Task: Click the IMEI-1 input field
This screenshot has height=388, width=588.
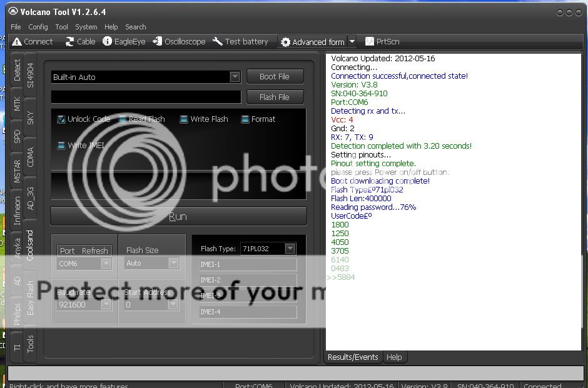Action: [248, 264]
